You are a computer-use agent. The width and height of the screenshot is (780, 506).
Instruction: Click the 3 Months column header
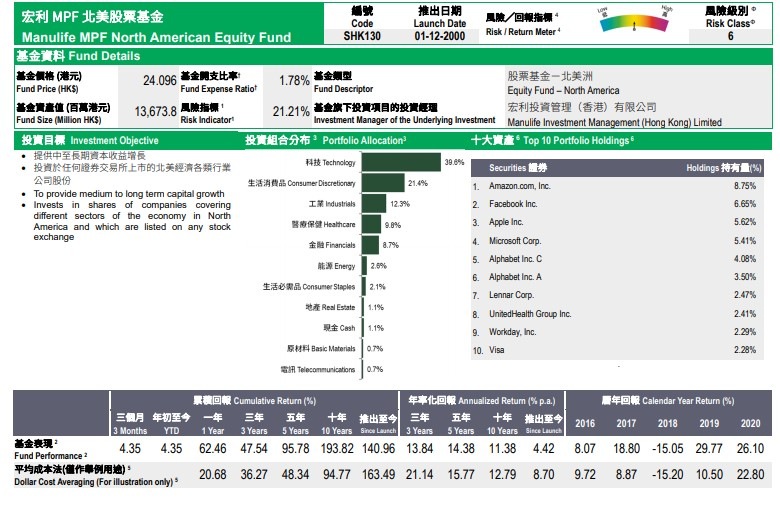130,424
